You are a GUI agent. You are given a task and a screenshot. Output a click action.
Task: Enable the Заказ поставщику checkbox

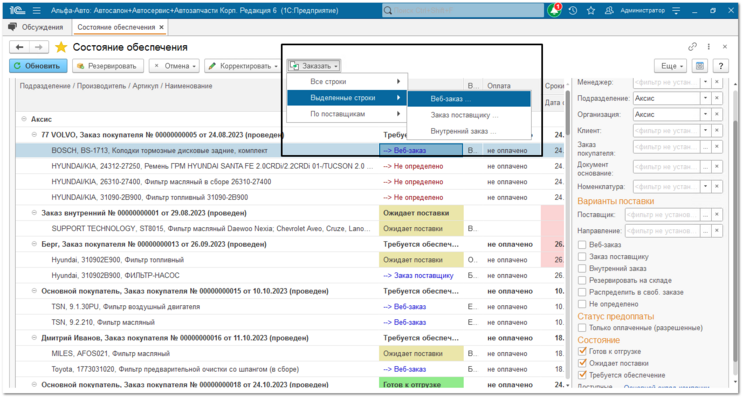pos(582,256)
